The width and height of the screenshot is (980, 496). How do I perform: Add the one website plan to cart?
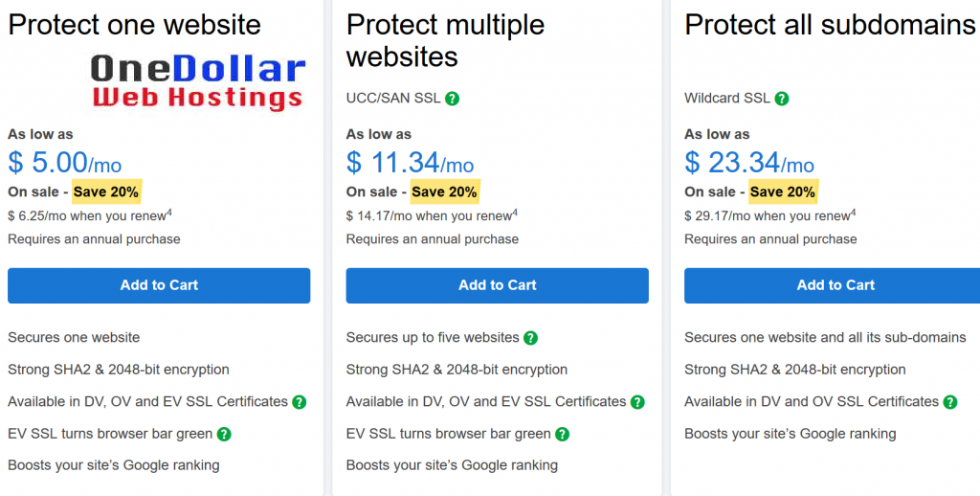click(159, 285)
